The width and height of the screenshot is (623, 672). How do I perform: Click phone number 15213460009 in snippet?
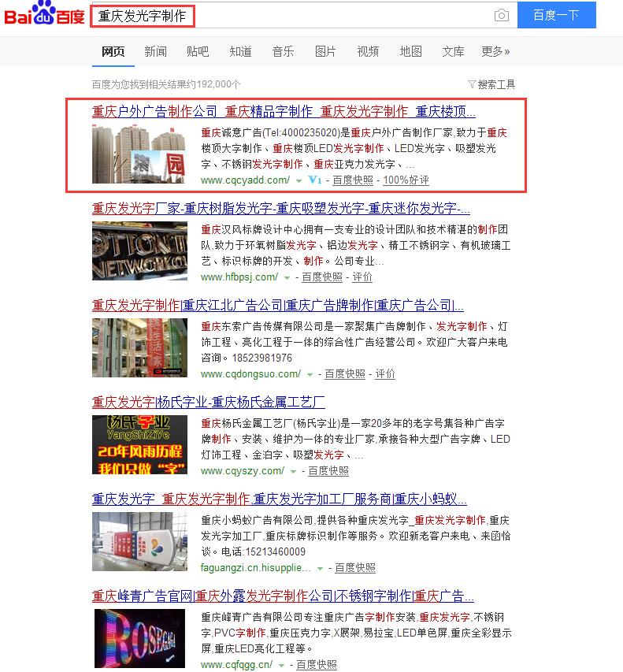click(276, 551)
